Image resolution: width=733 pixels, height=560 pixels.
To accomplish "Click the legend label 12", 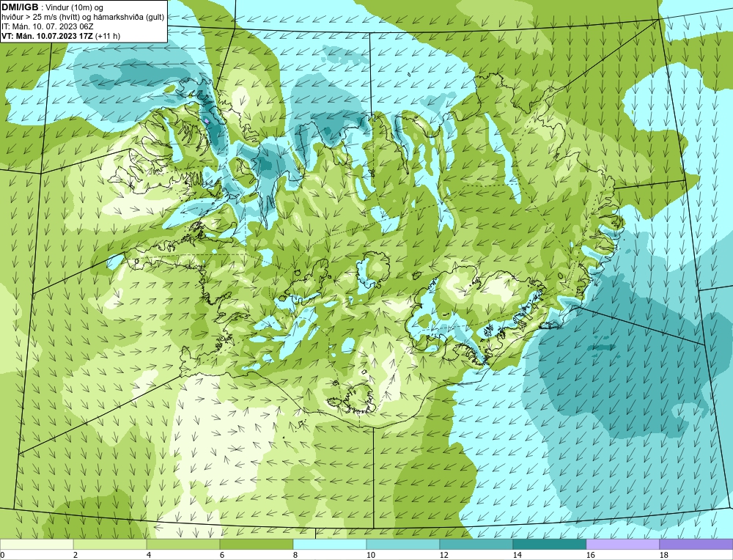I will click(443, 555).
